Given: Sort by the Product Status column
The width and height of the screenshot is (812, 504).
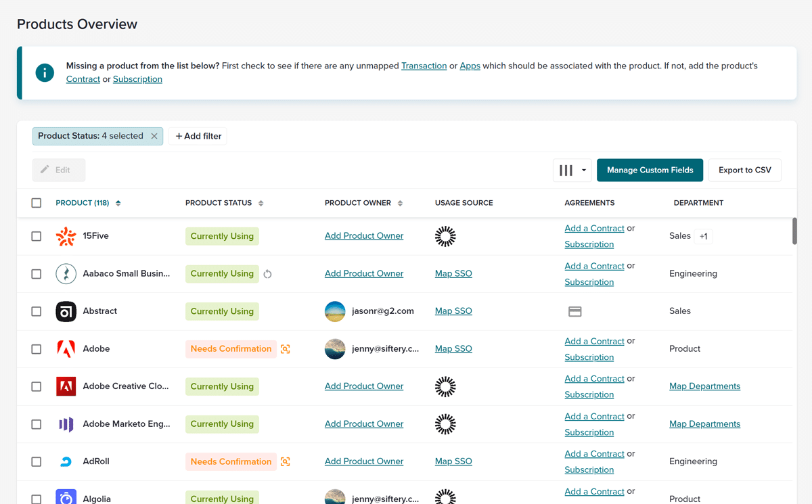Looking at the screenshot, I should point(224,203).
